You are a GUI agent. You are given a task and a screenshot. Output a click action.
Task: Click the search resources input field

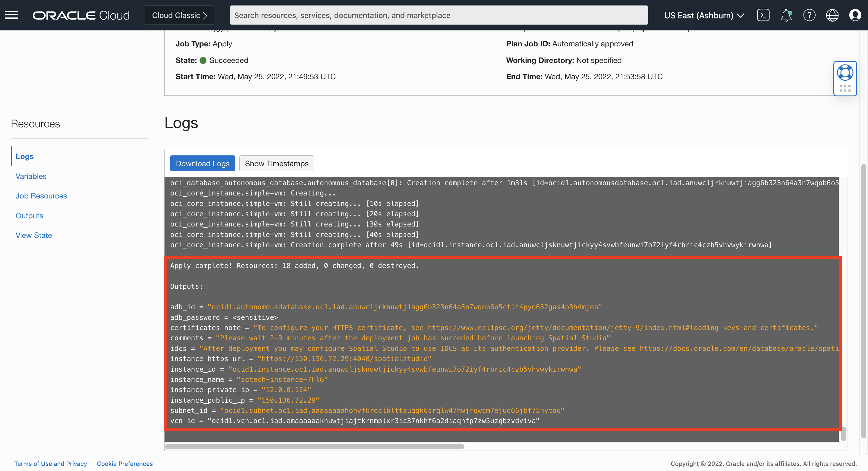(x=438, y=15)
